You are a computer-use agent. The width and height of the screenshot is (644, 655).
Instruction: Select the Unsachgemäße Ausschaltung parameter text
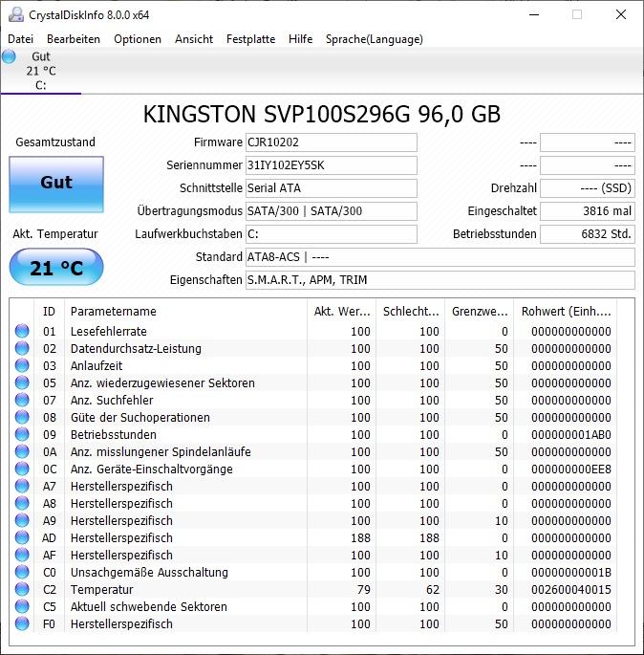click(x=149, y=573)
